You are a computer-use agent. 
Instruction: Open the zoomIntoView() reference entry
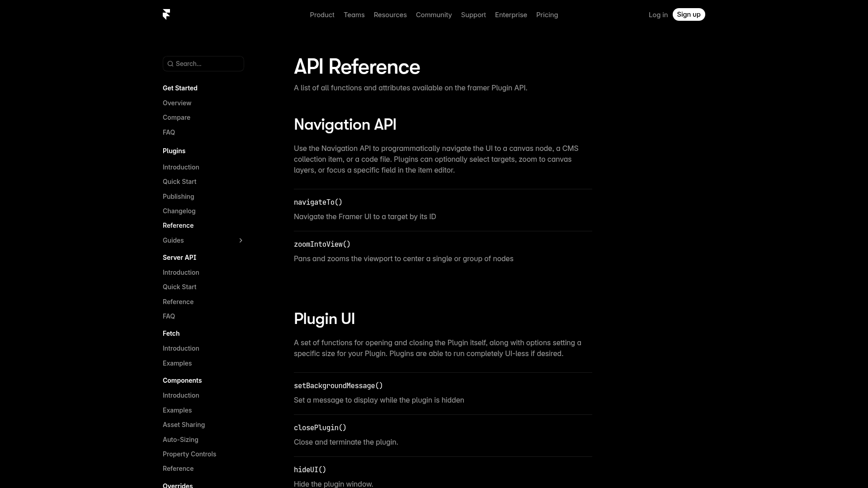click(322, 244)
